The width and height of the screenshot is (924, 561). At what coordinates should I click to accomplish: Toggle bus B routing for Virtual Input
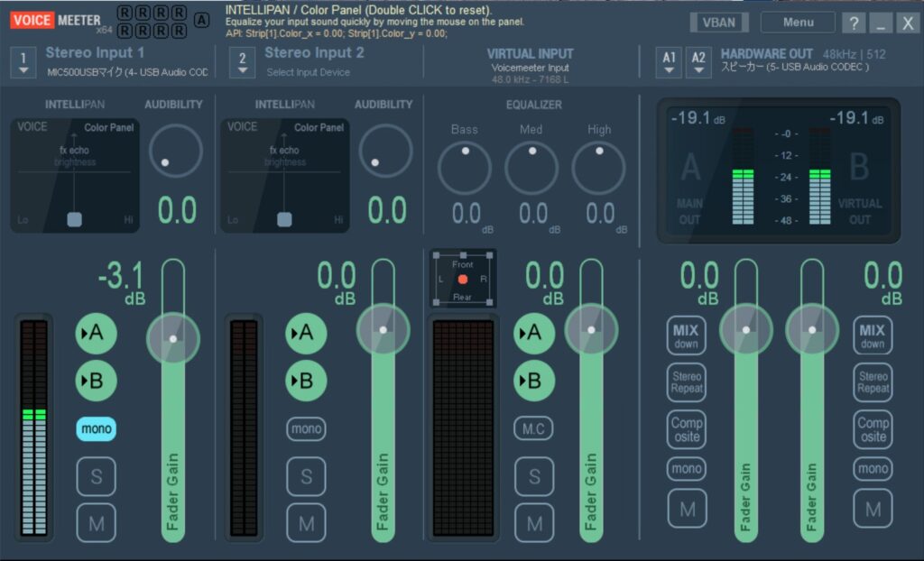[x=534, y=381]
